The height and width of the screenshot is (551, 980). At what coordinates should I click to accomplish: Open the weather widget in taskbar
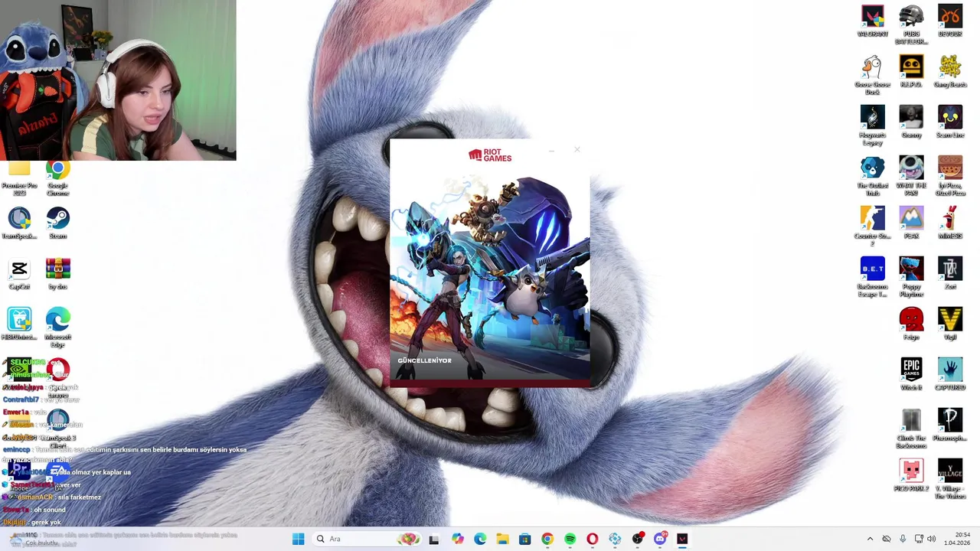click(x=34, y=539)
